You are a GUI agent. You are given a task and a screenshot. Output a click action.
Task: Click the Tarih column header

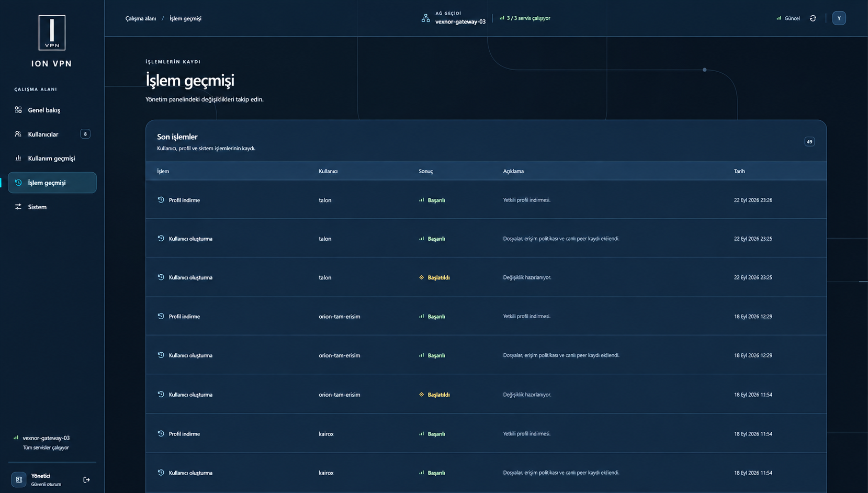click(739, 171)
